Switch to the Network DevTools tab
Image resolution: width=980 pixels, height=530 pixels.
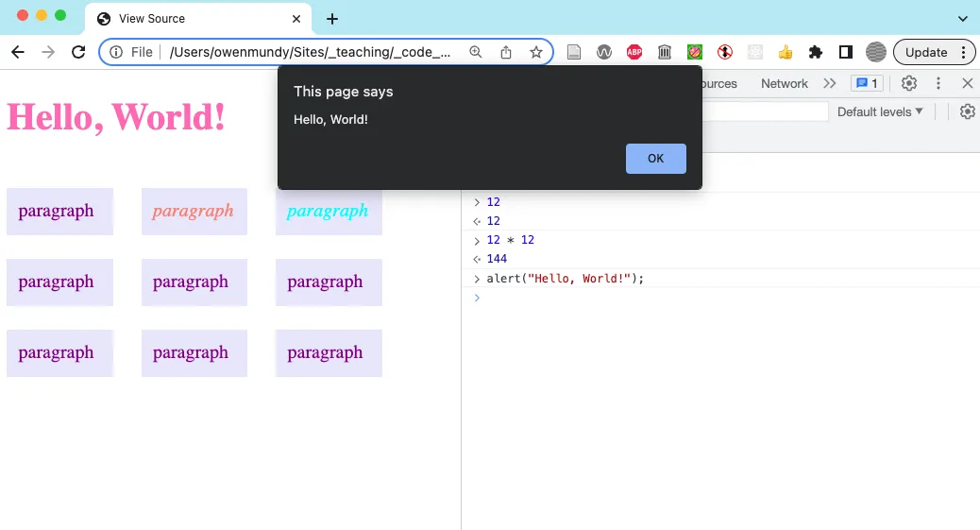pos(785,83)
